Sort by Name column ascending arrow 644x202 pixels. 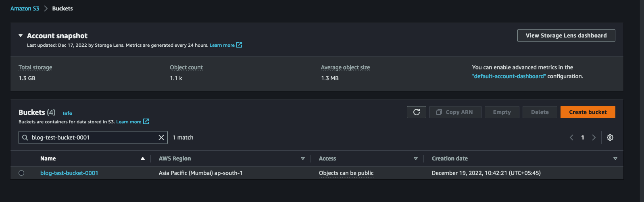[142, 158]
